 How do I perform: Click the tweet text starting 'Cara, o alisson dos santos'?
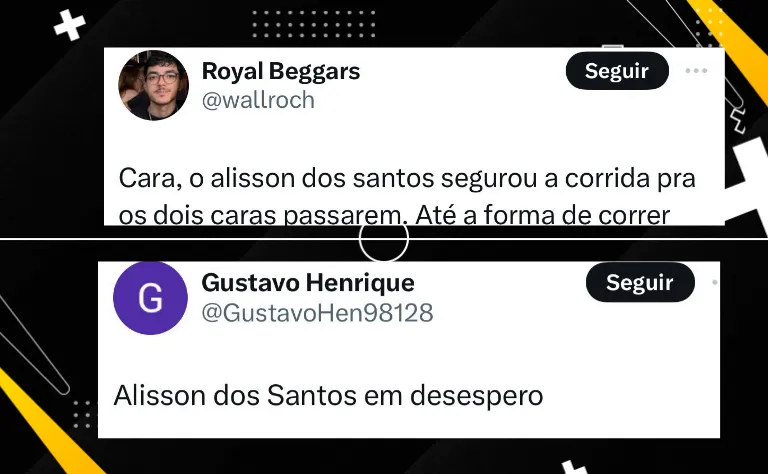coord(407,197)
